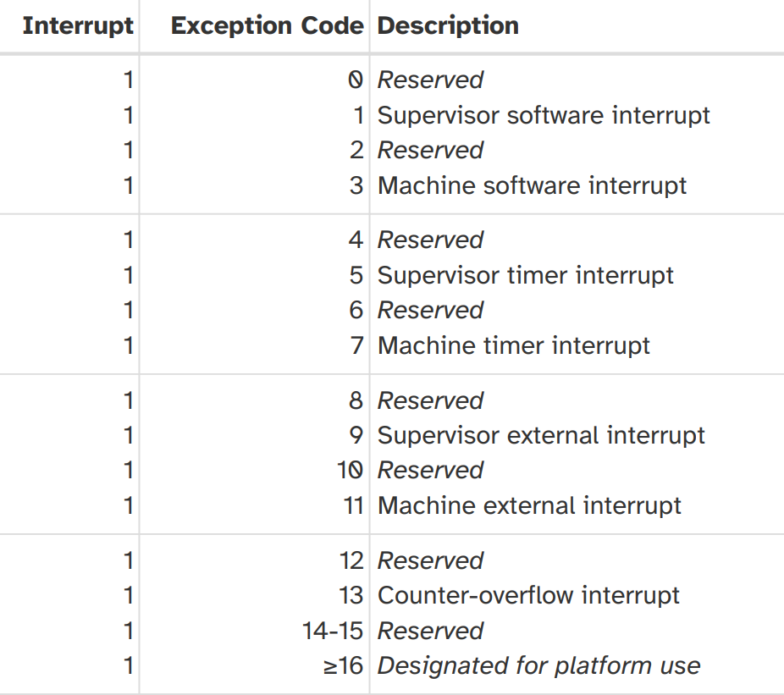Click Designated for platform use text
This screenshot has height=695, width=784.
538,665
